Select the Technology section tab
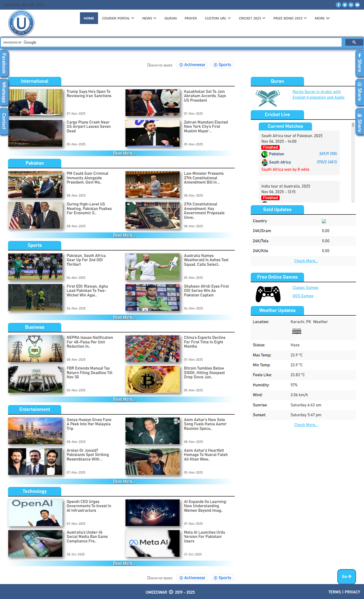Viewport: 364px width, 599px height. point(35,491)
